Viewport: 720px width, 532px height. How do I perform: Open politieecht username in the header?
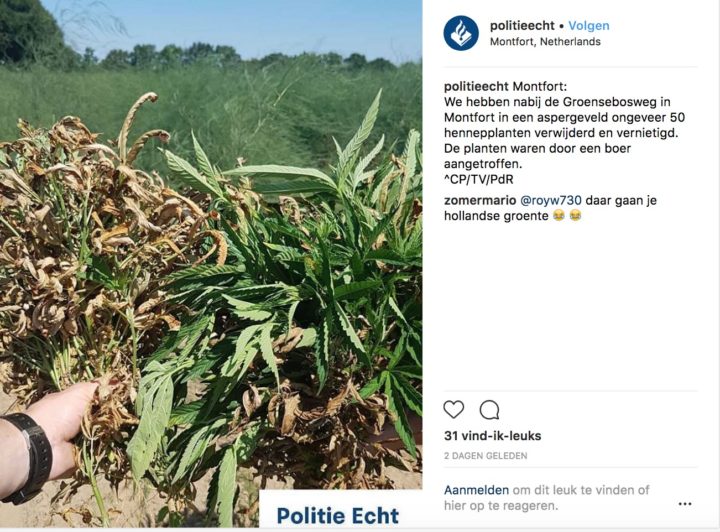tap(522, 26)
